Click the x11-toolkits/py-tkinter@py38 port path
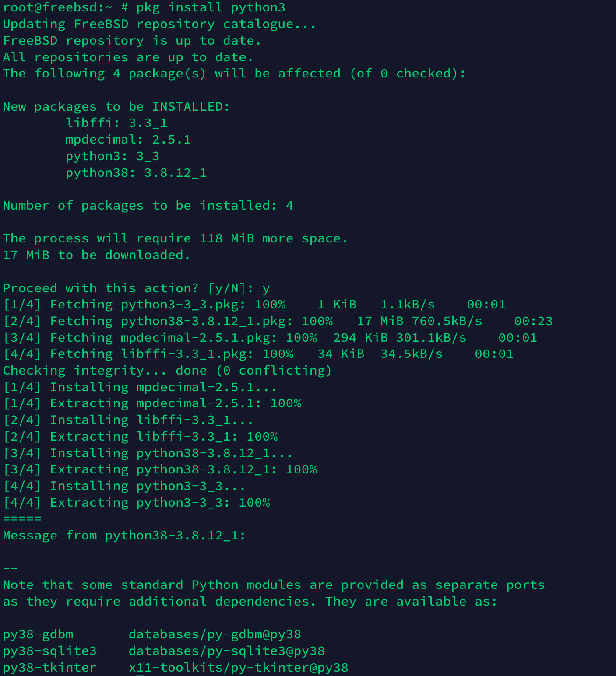Image resolution: width=616 pixels, height=676 pixels. 239,668
